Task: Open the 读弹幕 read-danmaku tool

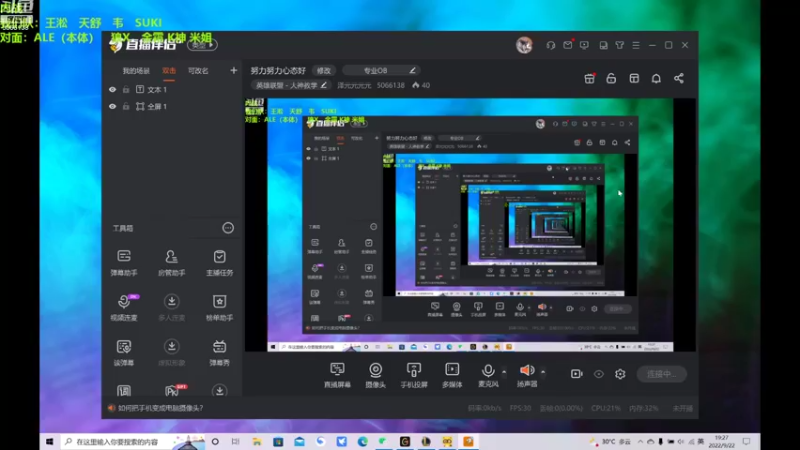Action: pyautogui.click(x=124, y=353)
